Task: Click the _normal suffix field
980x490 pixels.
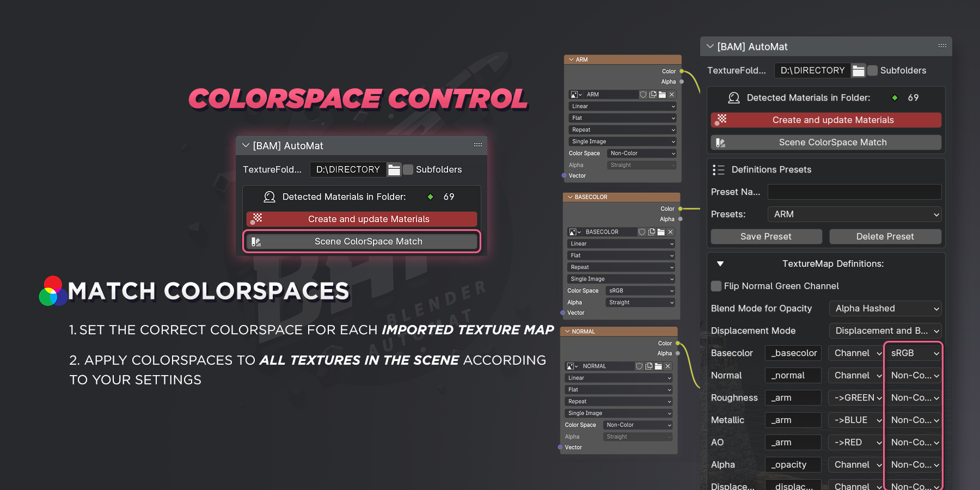Action: 793,376
